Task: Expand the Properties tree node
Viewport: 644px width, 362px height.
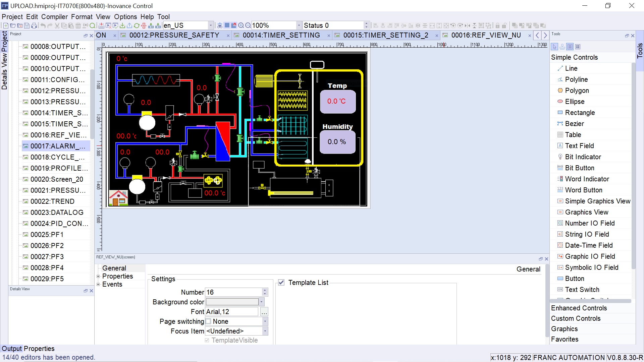Action: point(98,277)
